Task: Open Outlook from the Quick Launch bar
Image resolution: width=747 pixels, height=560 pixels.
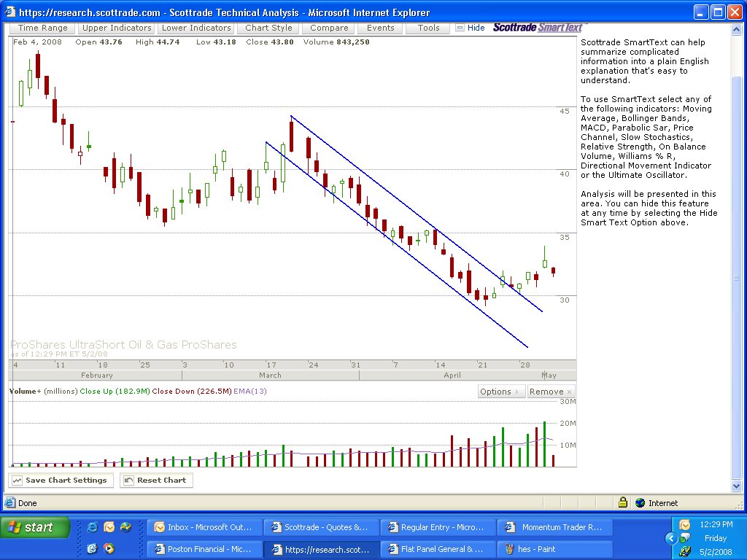Action: tap(109, 526)
